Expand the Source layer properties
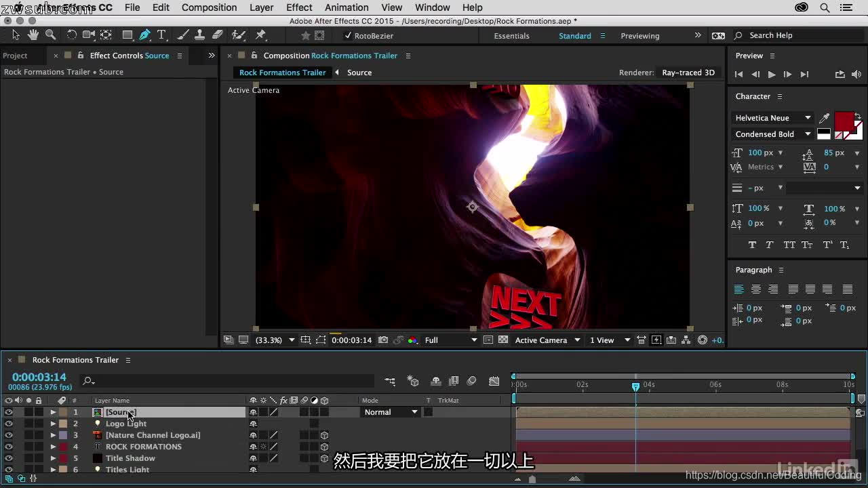The image size is (868, 488). (x=53, y=412)
